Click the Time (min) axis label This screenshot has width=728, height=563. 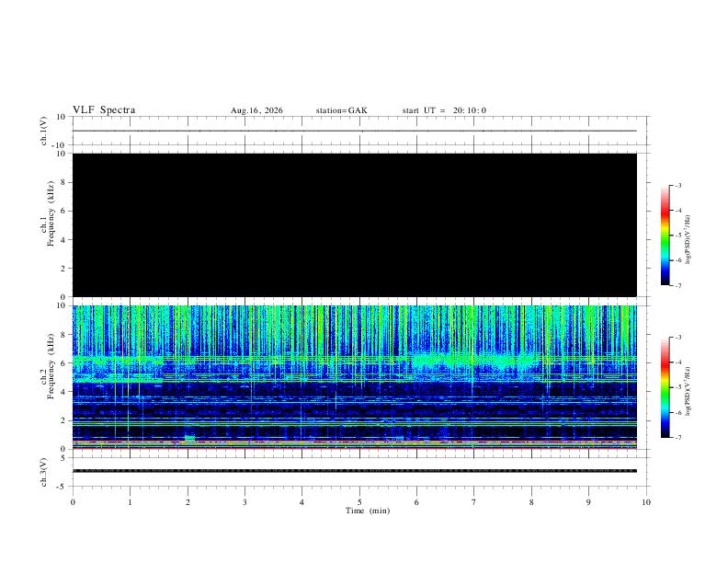[x=368, y=511]
